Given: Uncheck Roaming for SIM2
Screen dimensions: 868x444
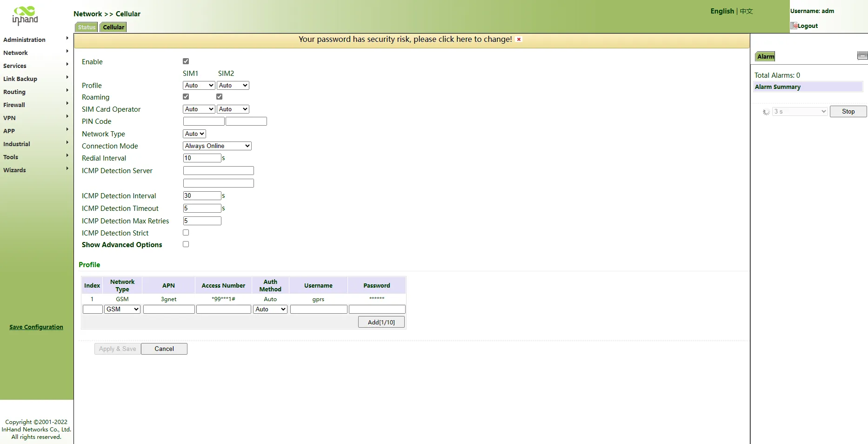Looking at the screenshot, I should (x=220, y=96).
